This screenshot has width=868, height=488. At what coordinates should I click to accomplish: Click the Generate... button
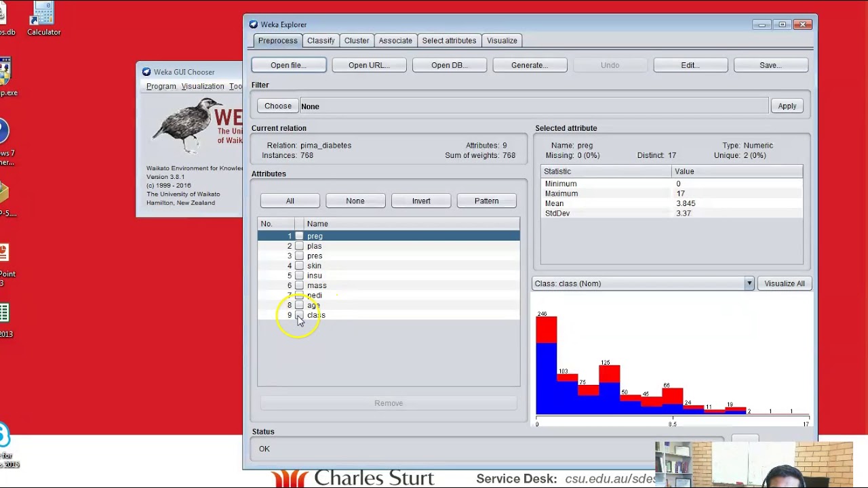click(530, 65)
